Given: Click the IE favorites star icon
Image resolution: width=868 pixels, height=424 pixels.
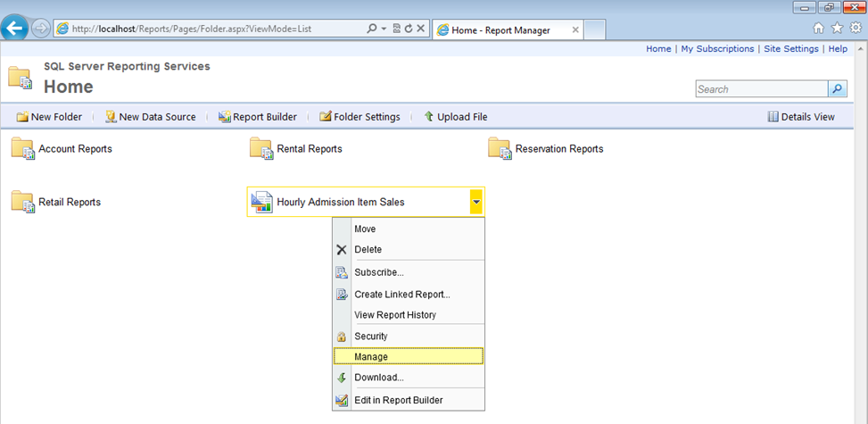Looking at the screenshot, I should click(837, 29).
